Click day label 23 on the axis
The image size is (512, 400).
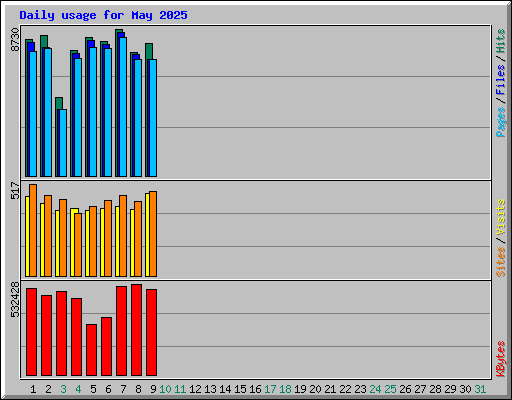point(360,389)
